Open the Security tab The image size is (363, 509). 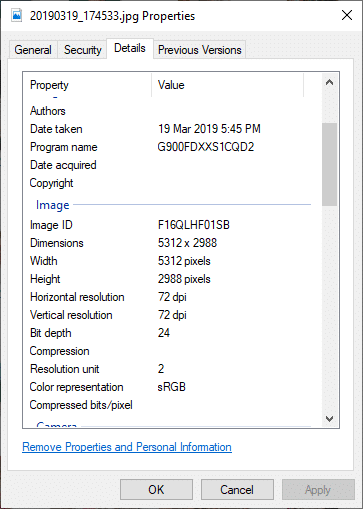point(83,50)
